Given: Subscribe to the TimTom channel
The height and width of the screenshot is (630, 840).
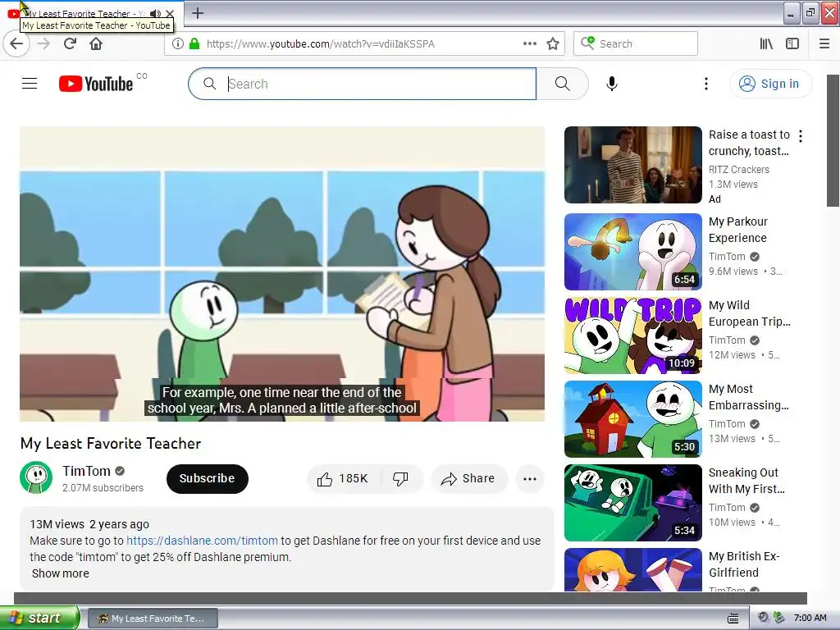Looking at the screenshot, I should [208, 478].
